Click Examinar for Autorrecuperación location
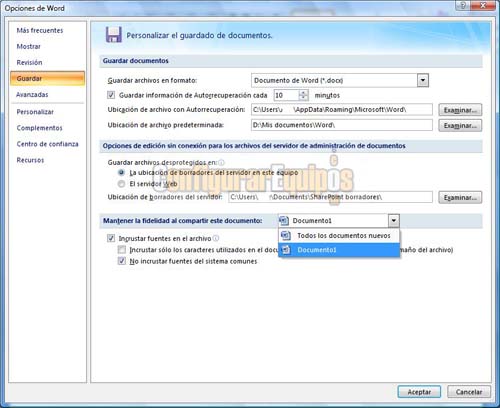Viewport: 500px width, 408px height. (460, 110)
